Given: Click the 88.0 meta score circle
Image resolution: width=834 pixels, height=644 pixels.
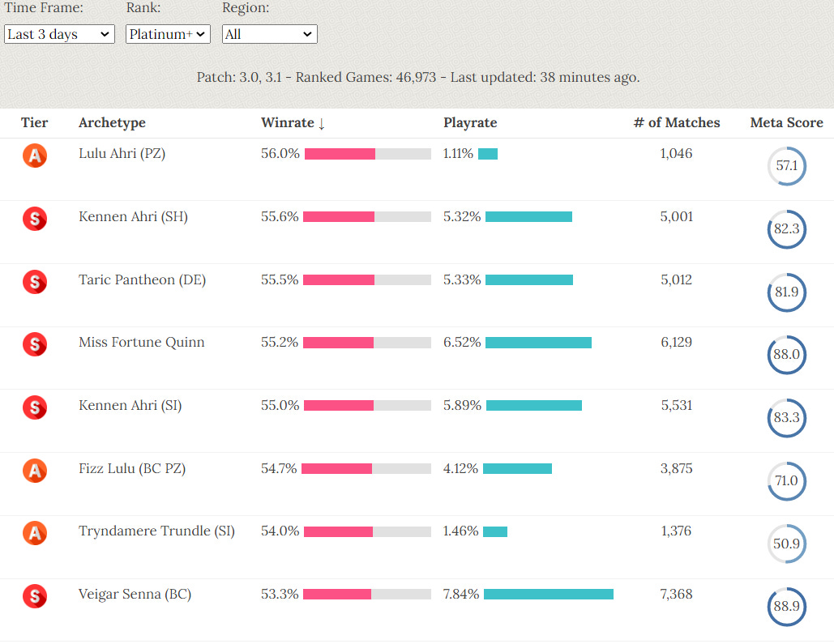Looking at the screenshot, I should (787, 355).
